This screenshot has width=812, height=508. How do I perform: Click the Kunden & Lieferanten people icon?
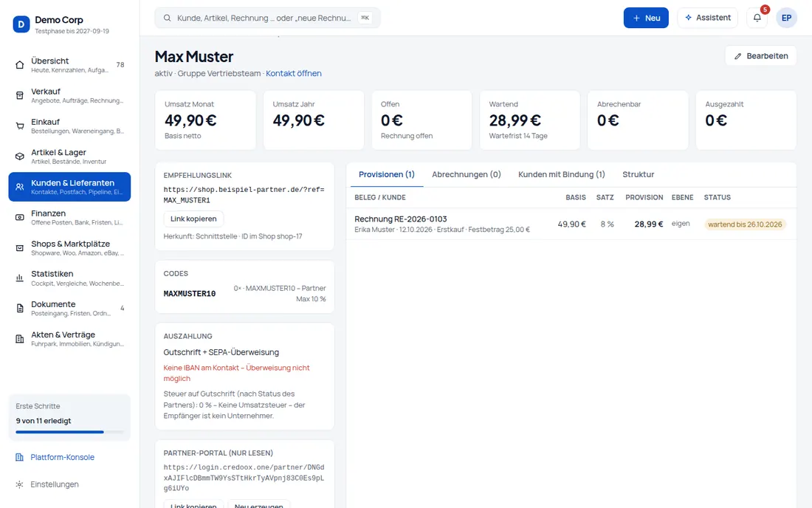click(20, 187)
